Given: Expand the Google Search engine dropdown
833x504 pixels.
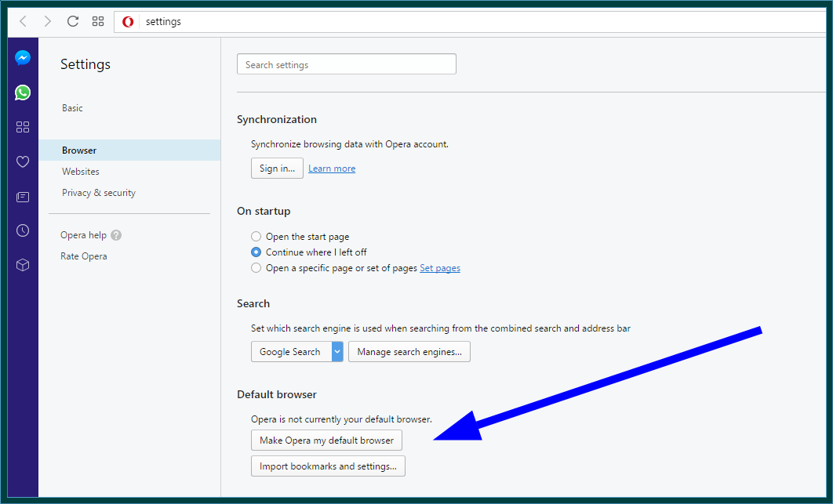Looking at the screenshot, I should click(x=337, y=352).
